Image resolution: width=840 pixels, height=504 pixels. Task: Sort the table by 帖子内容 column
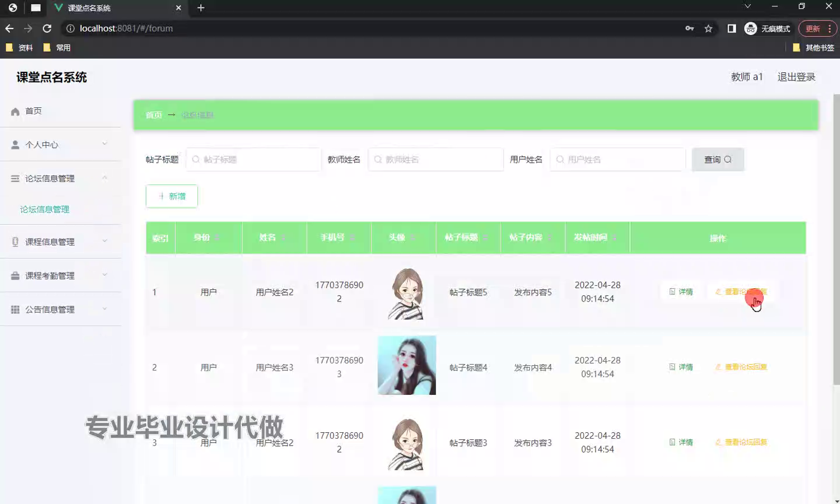point(550,237)
